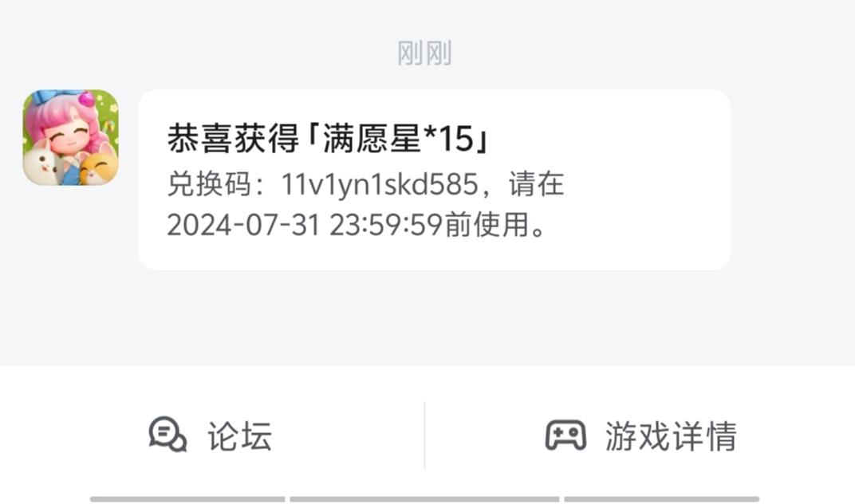Tap the middle gray bar at the bottom

point(424,499)
